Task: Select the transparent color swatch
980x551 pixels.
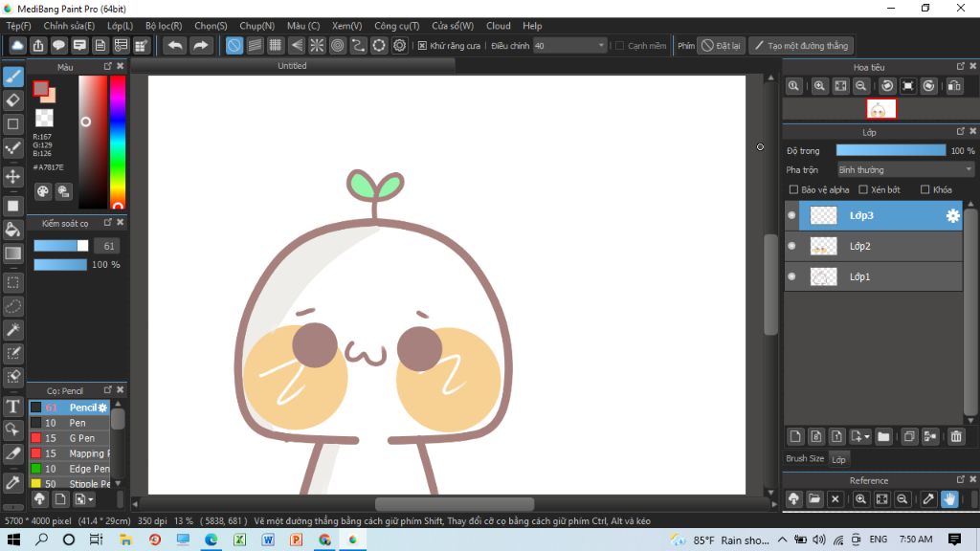Action: click(x=44, y=118)
